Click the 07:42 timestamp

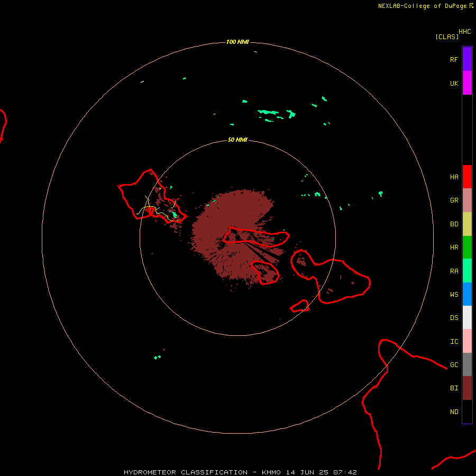click(x=345, y=472)
